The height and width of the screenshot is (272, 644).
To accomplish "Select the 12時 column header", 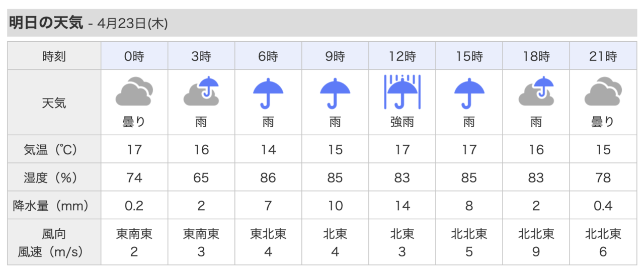I will [x=403, y=56].
